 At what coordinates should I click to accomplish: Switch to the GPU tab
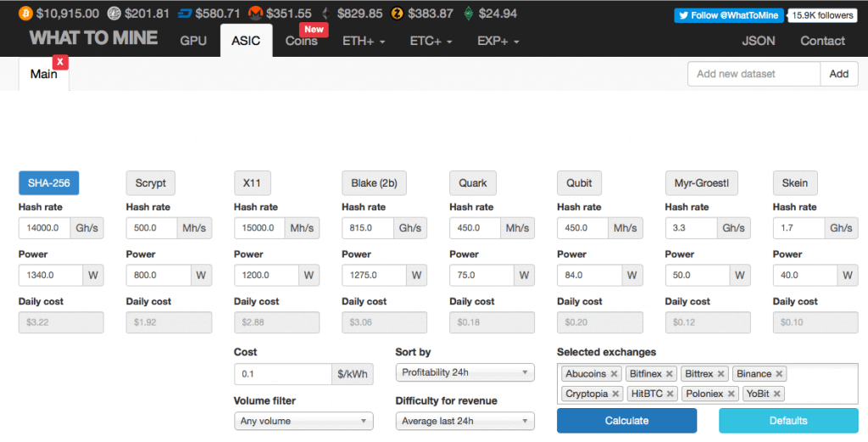pos(193,41)
